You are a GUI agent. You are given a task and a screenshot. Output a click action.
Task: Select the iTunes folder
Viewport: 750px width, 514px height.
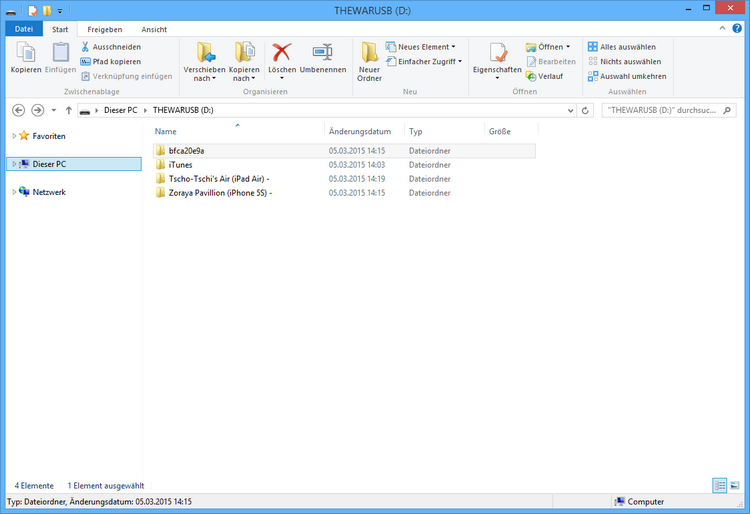pos(344,165)
